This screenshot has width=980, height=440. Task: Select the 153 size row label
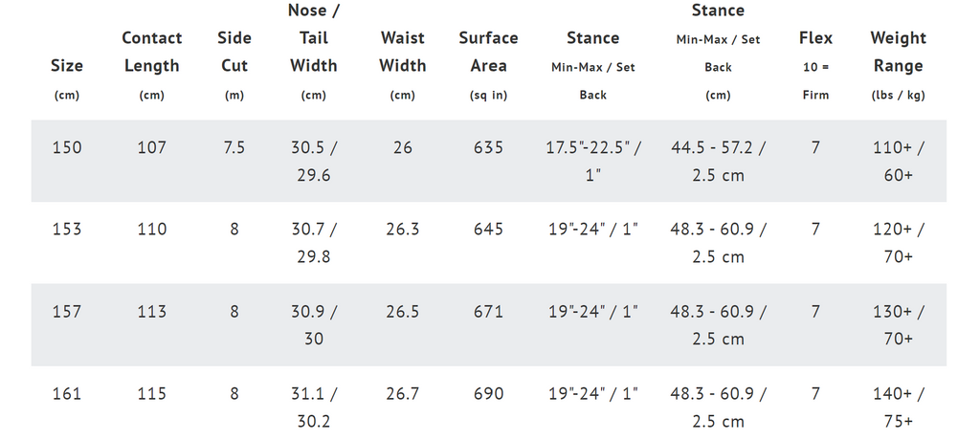point(67,230)
